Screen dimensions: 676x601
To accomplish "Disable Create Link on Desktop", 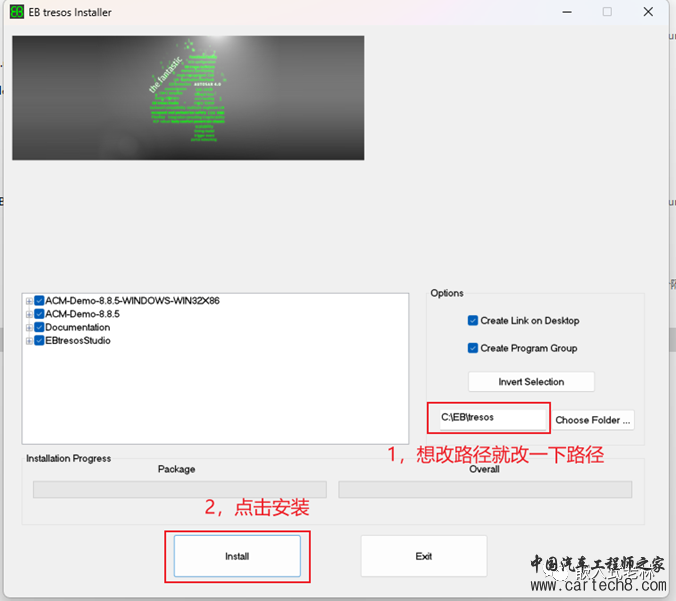I will pos(473,320).
